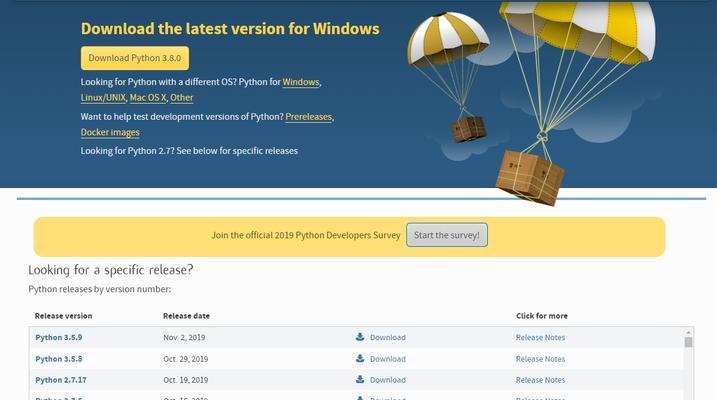The image size is (717, 400).
Task: Click Download text link for Python 2.7.17
Action: 388,380
